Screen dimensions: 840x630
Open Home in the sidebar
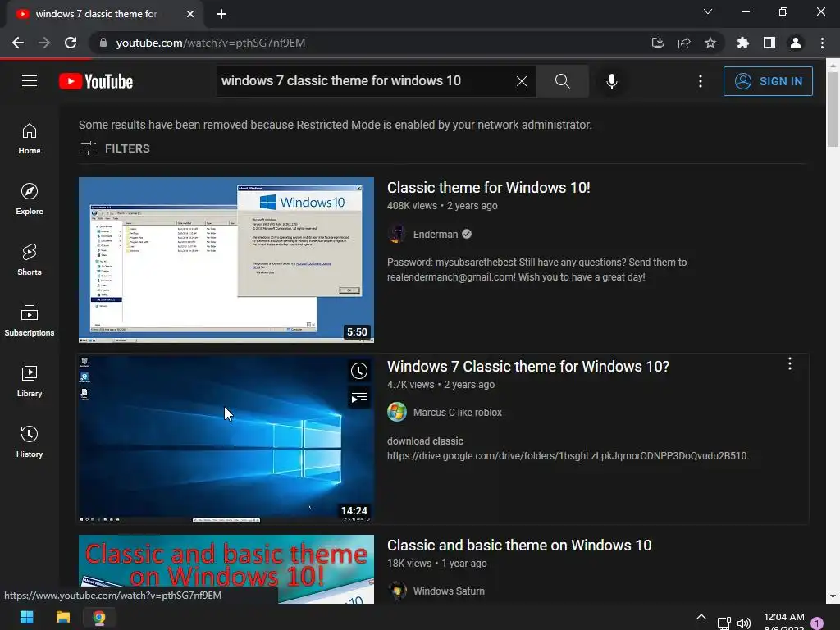point(30,139)
